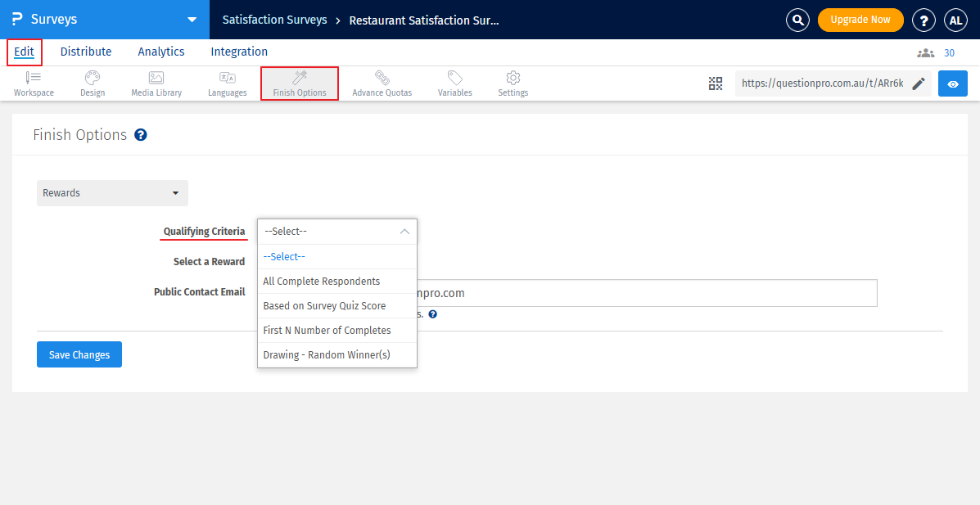Open the Variables tag tool
Viewport: 980px width, 505px height.
454,83
